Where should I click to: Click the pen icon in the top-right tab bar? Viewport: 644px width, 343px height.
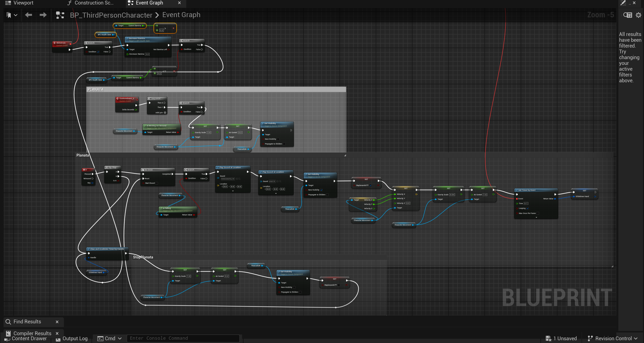coord(623,3)
